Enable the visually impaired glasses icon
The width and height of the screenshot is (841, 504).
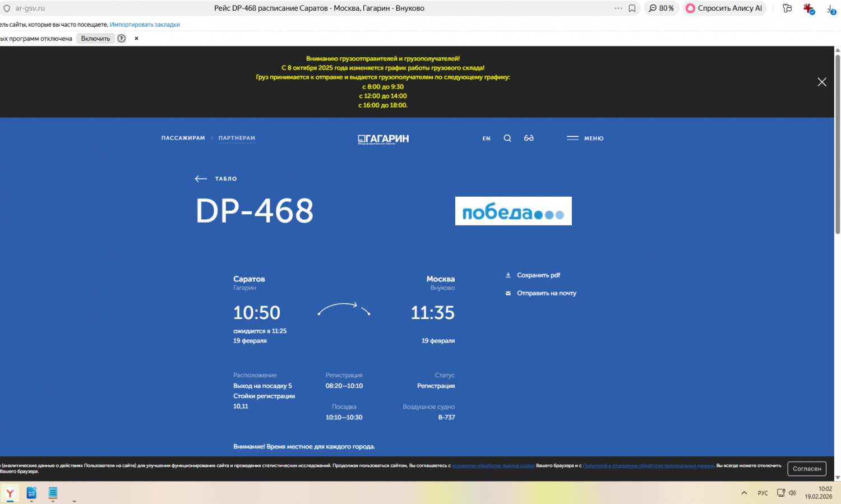(529, 138)
